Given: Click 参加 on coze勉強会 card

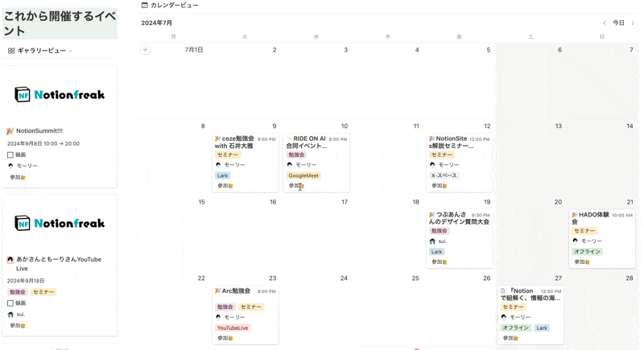Looking at the screenshot, I should tap(225, 186).
